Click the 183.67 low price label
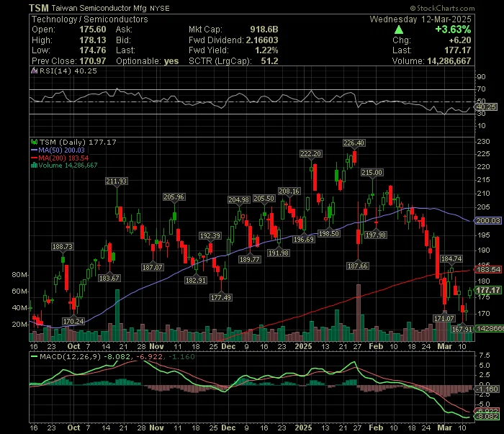Screen dimensions: 504x434 pos(109,279)
